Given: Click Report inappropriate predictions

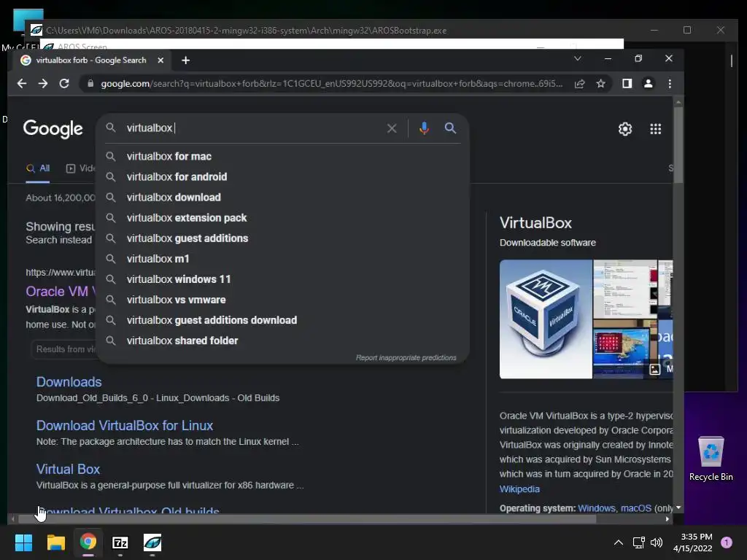Looking at the screenshot, I should 406,357.
